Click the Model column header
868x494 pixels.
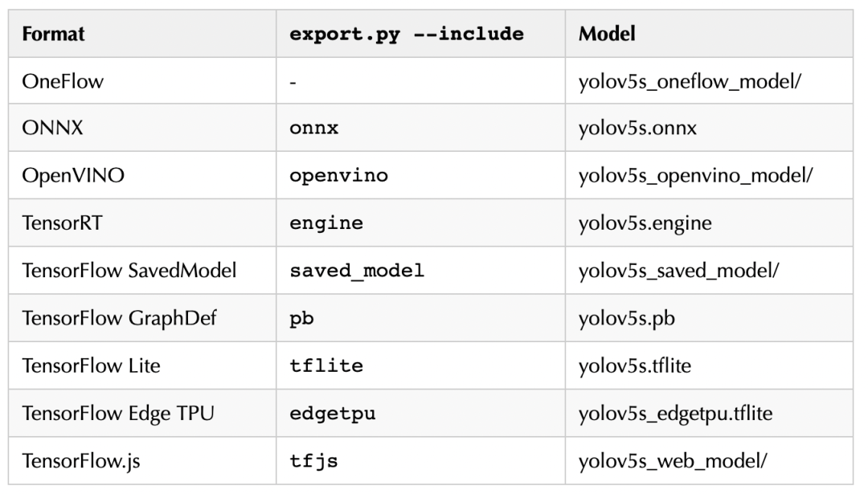[x=601, y=35]
